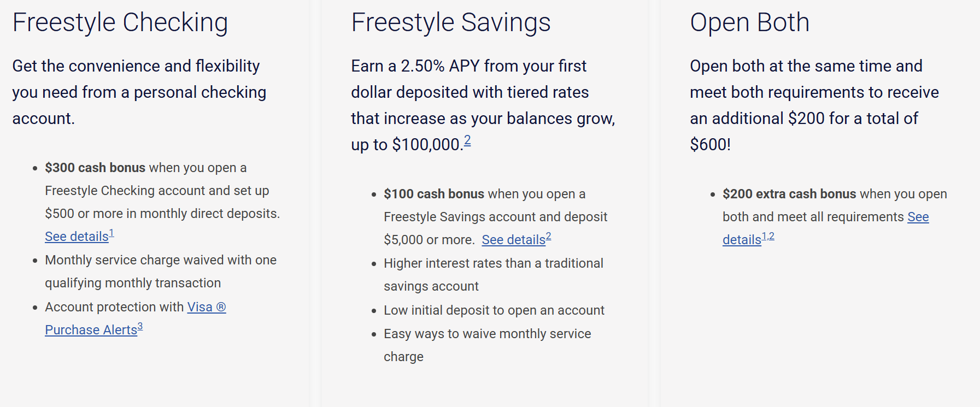Select the Open Both heading
Viewport: 980px width, 407px height.
(x=749, y=22)
